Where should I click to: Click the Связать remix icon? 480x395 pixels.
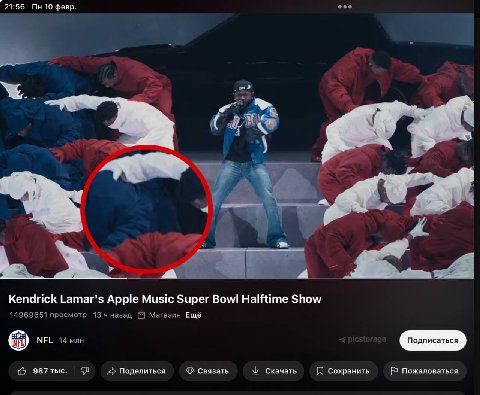pyautogui.click(x=190, y=371)
